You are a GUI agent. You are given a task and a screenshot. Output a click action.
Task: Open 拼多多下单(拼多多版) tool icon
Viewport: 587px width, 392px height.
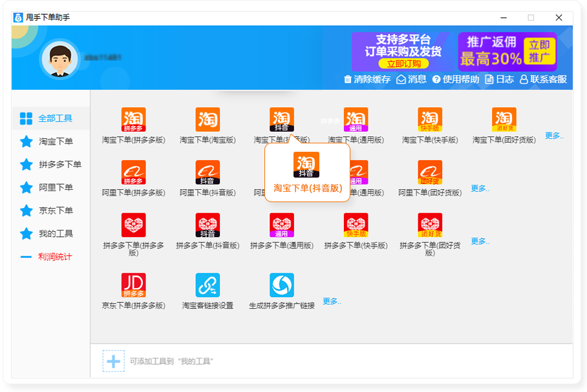click(133, 225)
